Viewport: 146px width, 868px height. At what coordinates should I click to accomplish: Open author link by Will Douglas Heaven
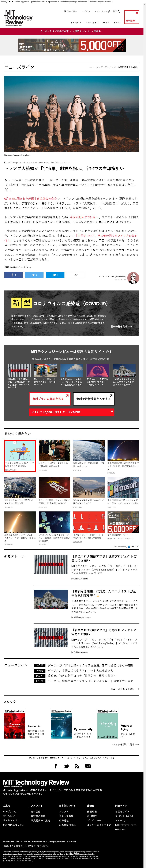[81, 617]
